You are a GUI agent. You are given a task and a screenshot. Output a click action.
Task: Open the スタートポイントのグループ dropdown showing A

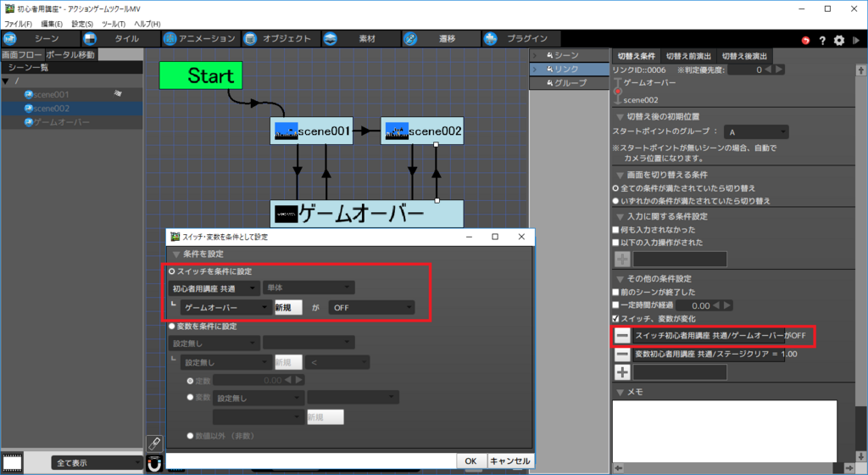[755, 132]
